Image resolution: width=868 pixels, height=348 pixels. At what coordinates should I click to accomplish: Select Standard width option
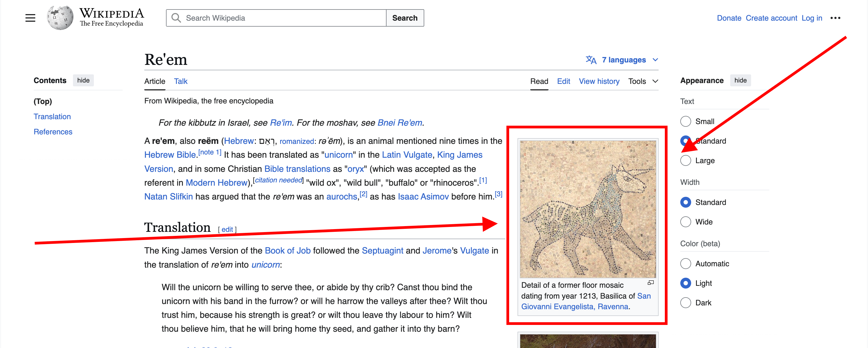(x=685, y=202)
